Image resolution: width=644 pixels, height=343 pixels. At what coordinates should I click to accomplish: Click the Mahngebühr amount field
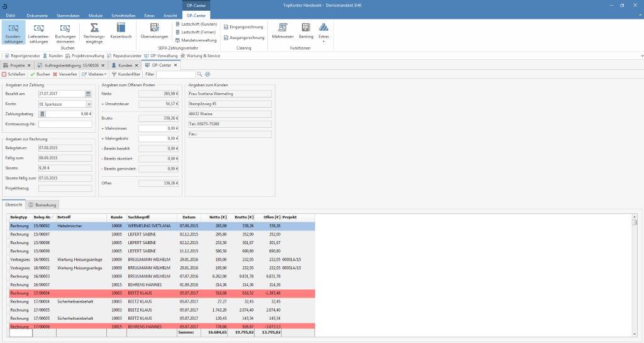[158, 138]
